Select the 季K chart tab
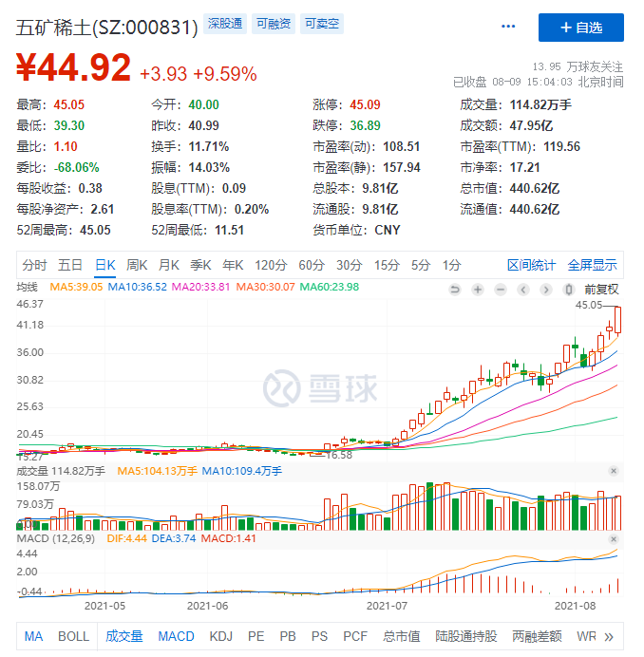The image size is (644, 657). 200,265
